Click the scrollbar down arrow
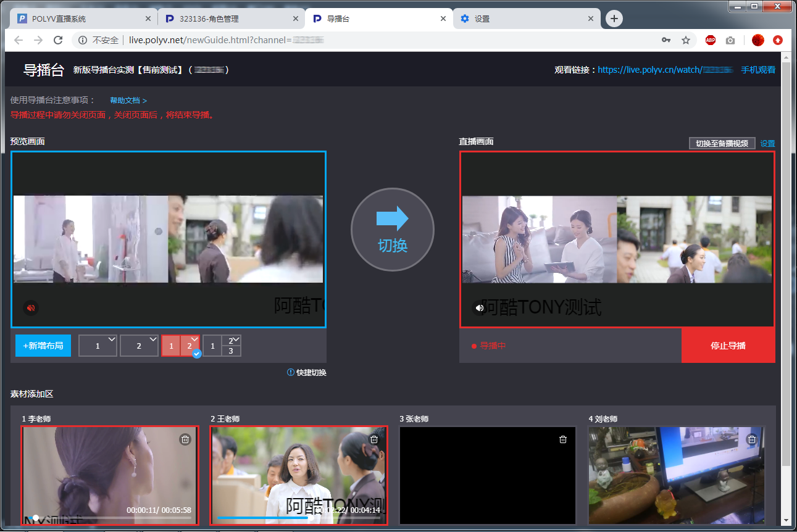 786,521
